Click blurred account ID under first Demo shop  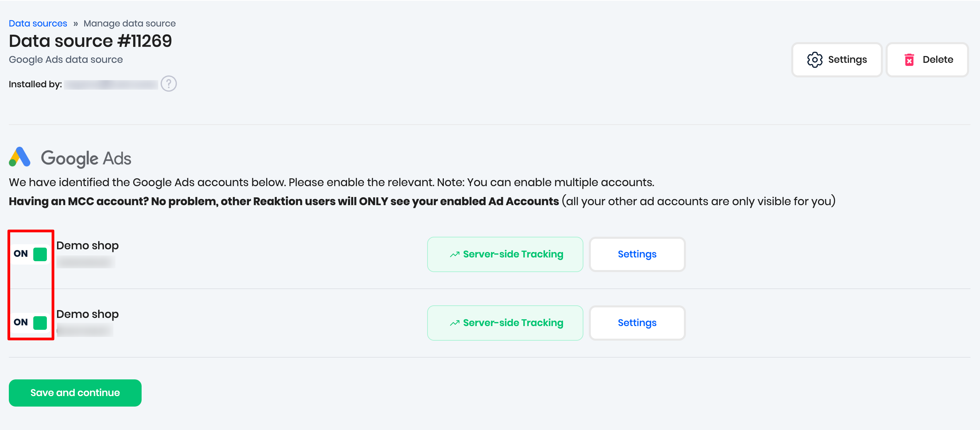(x=86, y=262)
